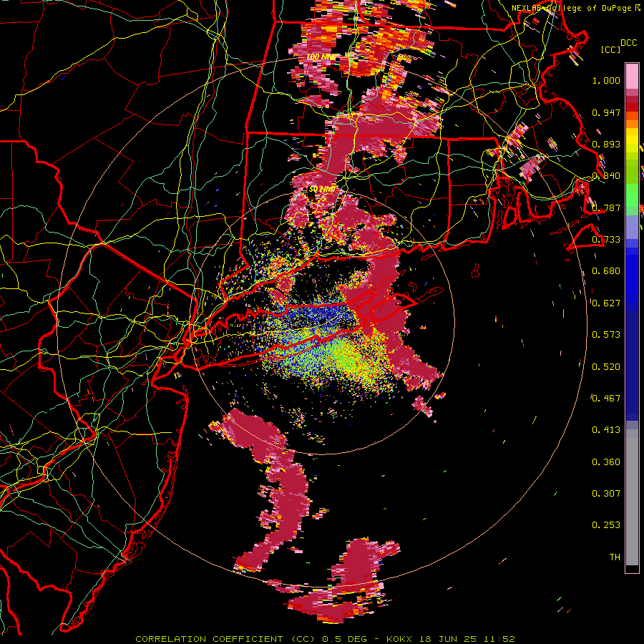The height and width of the screenshot is (644, 644).
Task: Select the 0.893 color scale value
Action: 606,144
